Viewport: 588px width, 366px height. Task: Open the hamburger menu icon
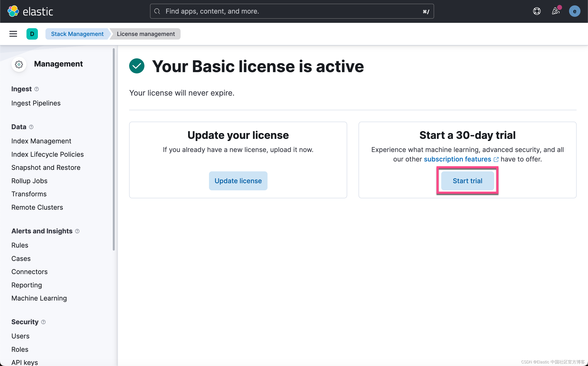click(13, 34)
